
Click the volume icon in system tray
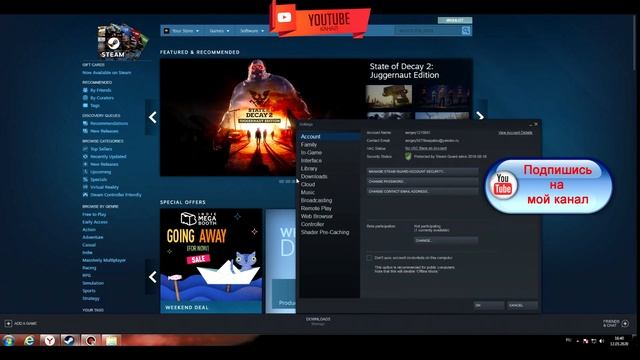601,341
